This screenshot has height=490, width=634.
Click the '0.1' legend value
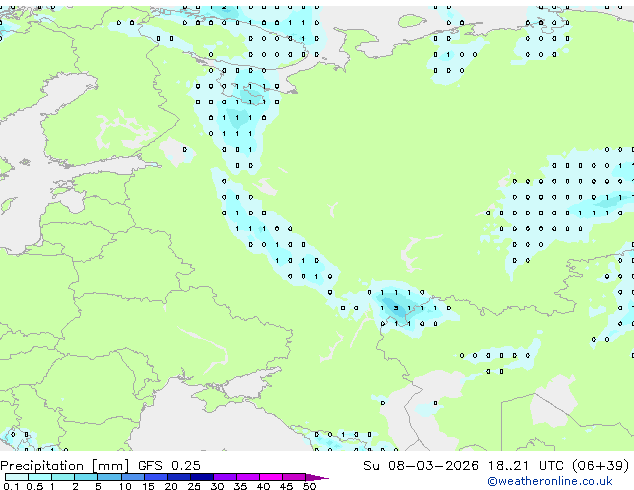point(11,486)
